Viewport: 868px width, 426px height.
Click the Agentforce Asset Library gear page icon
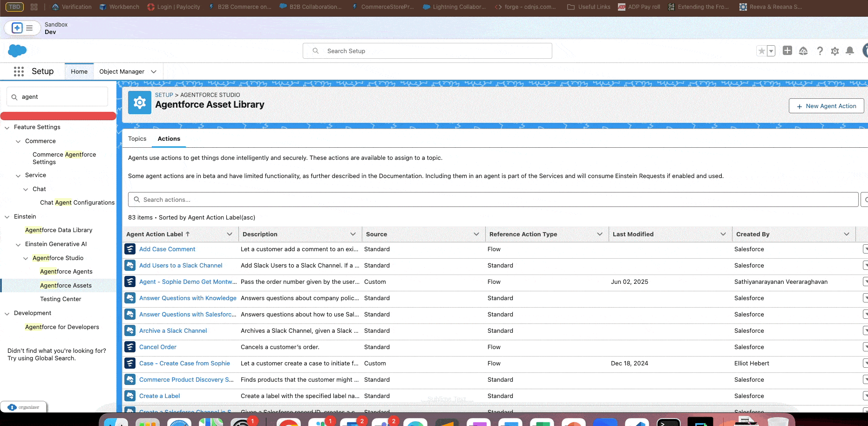(139, 102)
